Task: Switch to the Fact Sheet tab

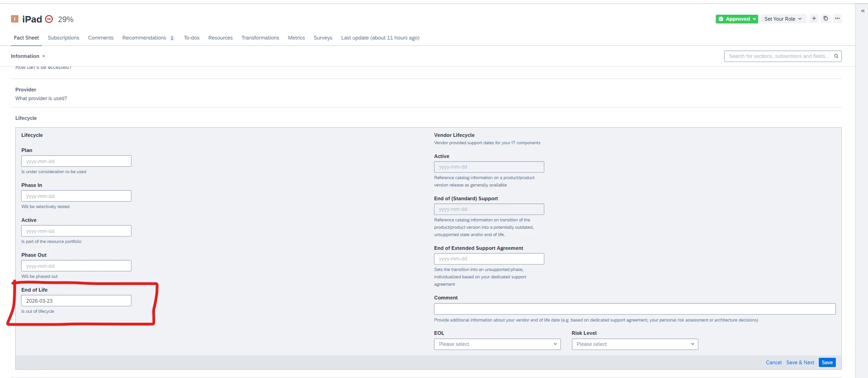Action: point(26,38)
